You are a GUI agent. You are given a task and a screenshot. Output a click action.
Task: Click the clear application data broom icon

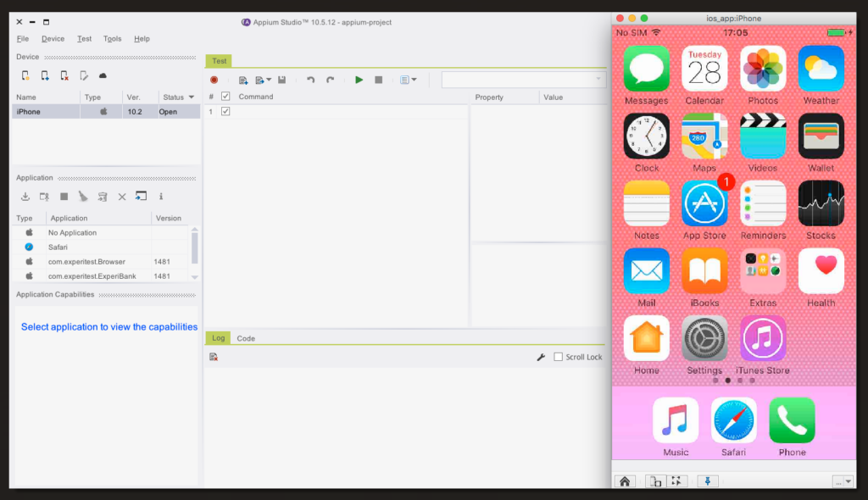[x=83, y=197]
